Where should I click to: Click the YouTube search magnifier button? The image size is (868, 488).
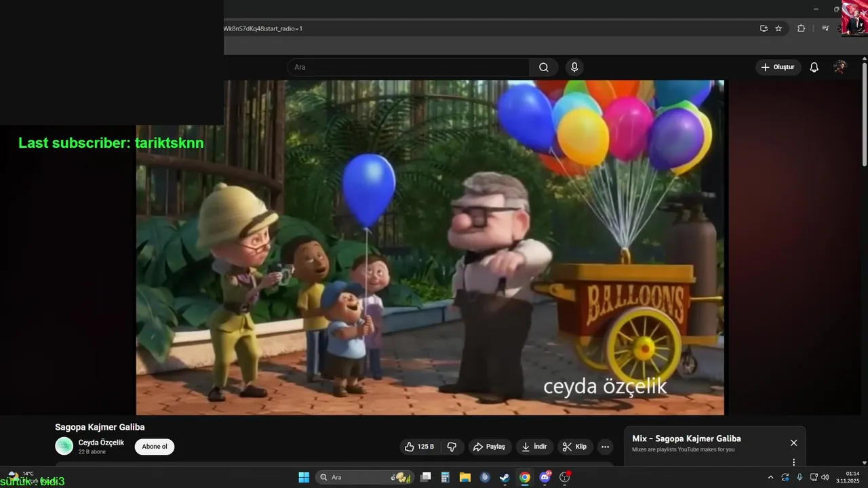coord(544,67)
